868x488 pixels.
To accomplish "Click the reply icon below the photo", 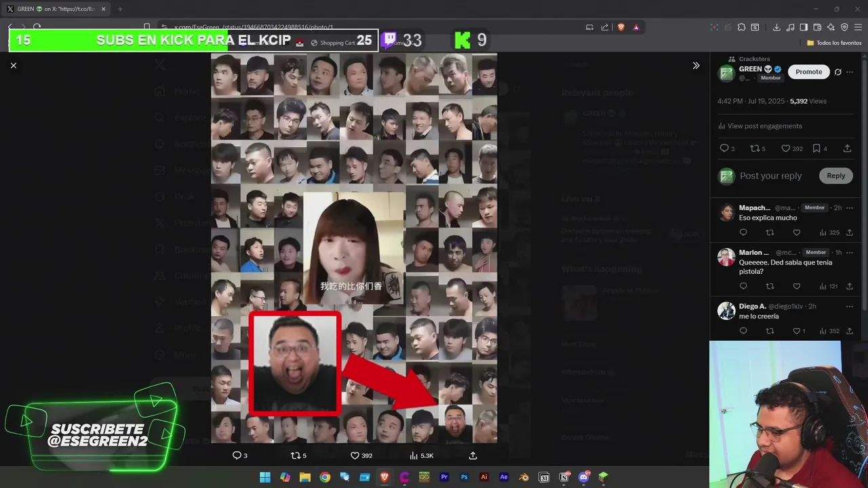I will point(237,455).
